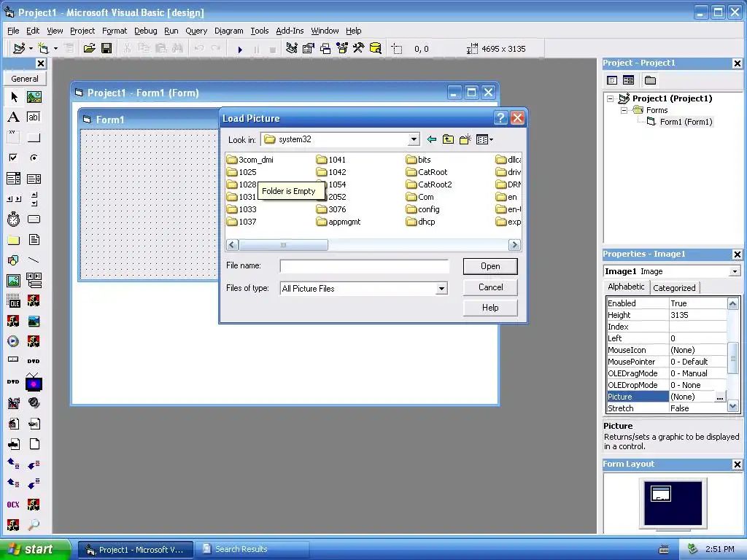The image size is (747, 560).
Task: Select the appmgmt folder
Action: point(338,222)
